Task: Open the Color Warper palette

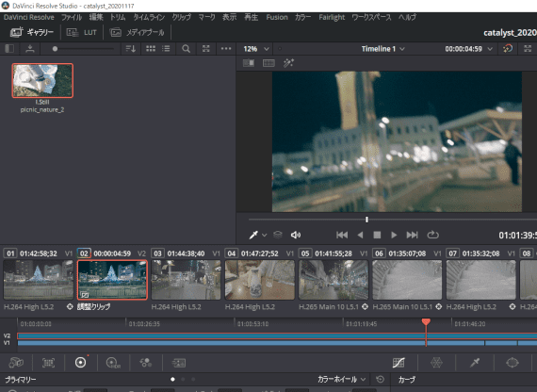Action: [436, 363]
